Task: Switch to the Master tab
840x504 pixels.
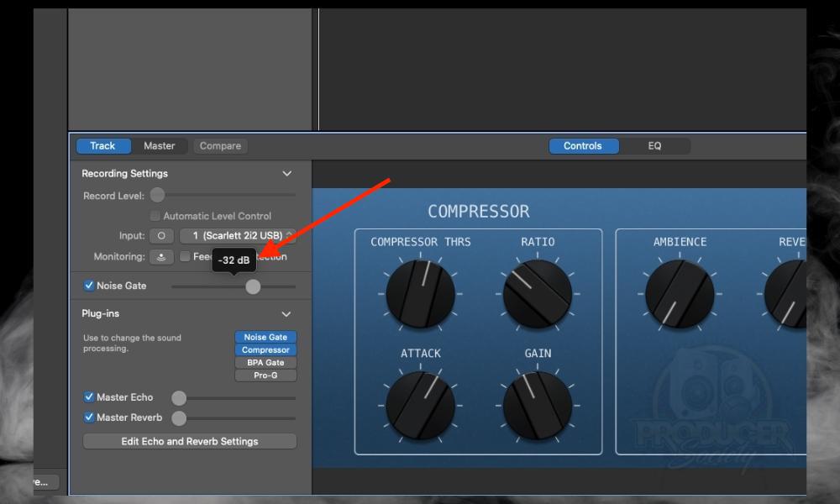Action: click(159, 145)
